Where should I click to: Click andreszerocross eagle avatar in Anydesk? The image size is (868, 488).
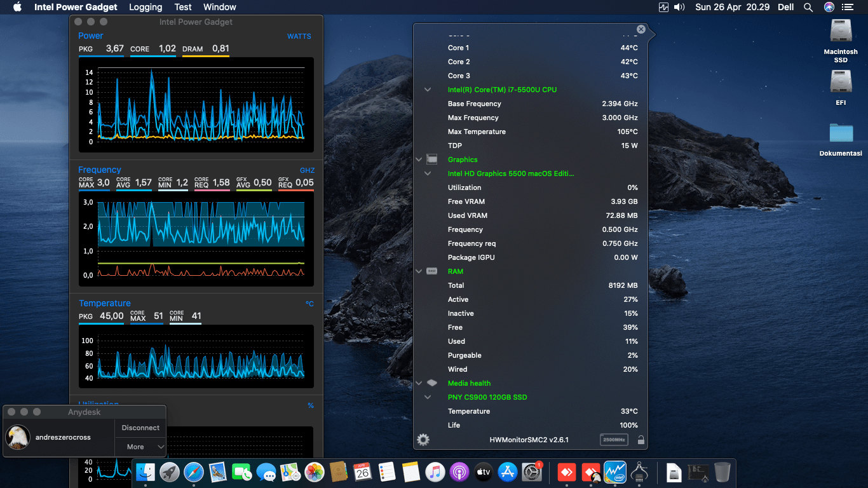pyautogui.click(x=18, y=437)
